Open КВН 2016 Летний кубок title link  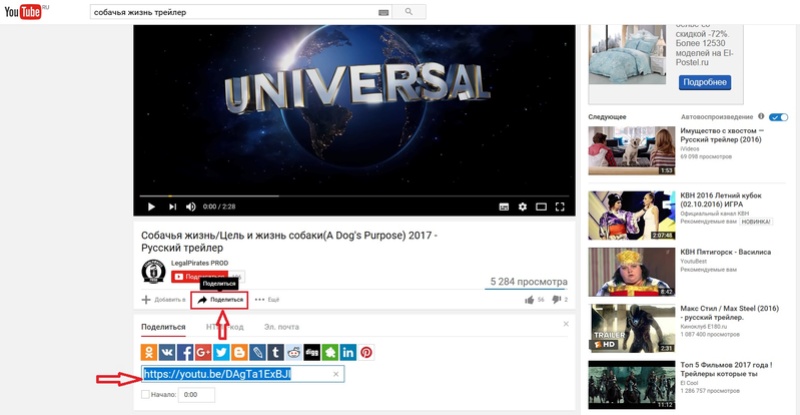click(721, 200)
